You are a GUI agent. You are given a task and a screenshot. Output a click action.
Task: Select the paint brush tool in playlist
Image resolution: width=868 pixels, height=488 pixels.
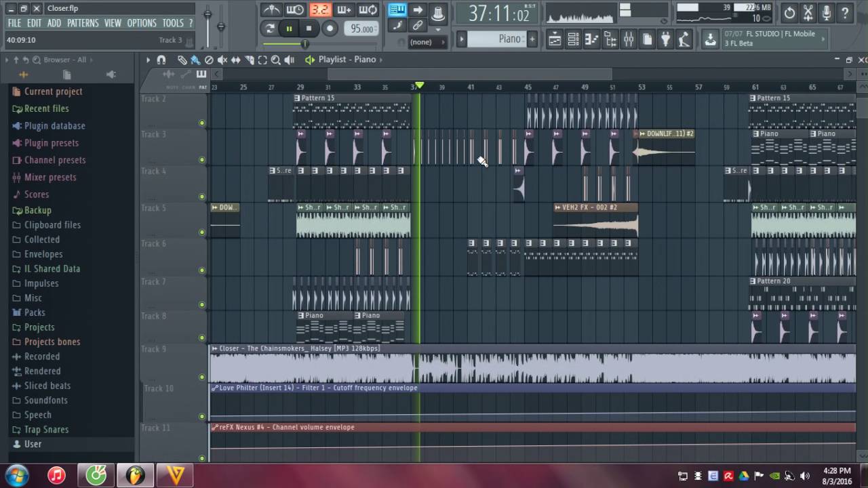tap(195, 60)
